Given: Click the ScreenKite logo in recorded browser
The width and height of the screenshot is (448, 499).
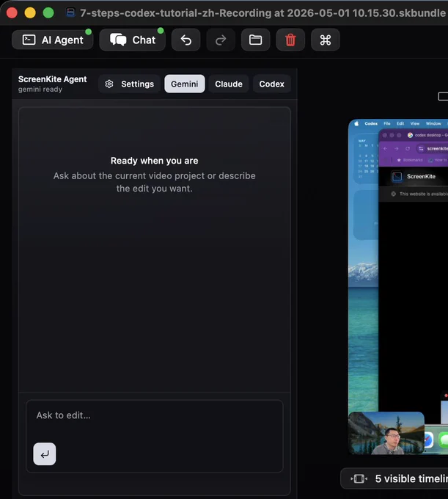Looking at the screenshot, I should point(397,176).
